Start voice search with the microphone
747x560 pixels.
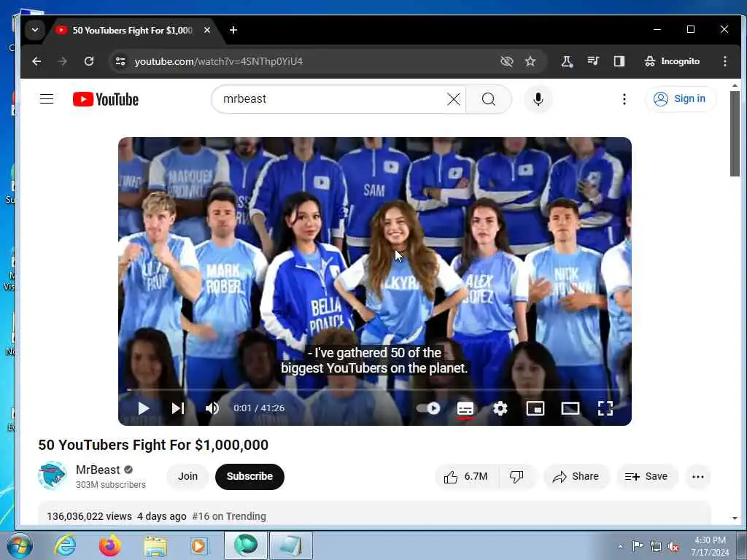tap(538, 99)
